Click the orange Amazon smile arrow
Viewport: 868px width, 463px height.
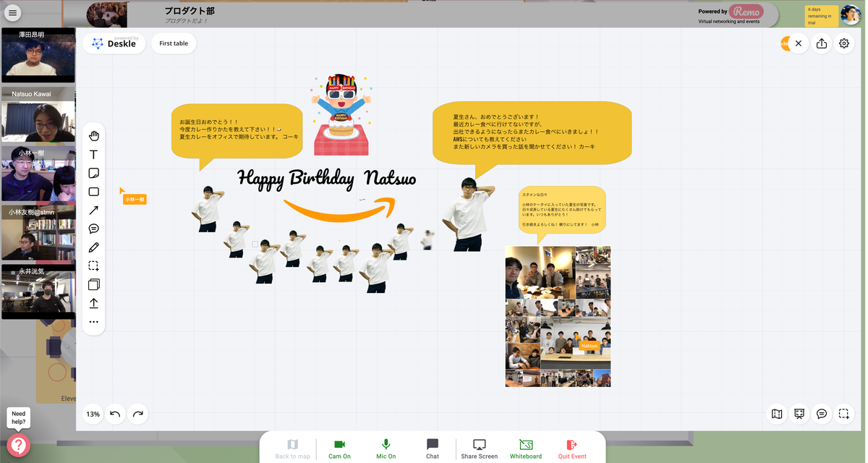tap(340, 208)
